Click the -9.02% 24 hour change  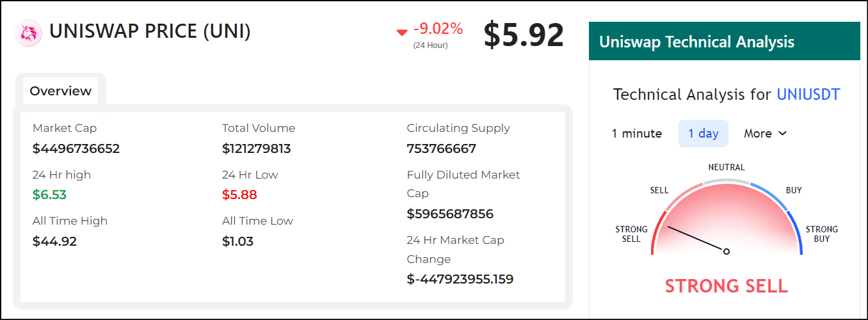[x=438, y=29]
